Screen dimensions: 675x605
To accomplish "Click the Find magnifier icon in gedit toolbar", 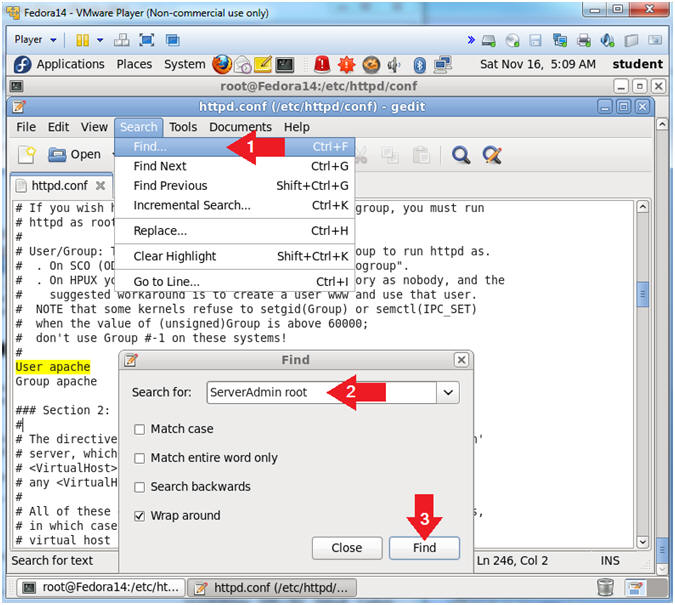I will [x=461, y=155].
